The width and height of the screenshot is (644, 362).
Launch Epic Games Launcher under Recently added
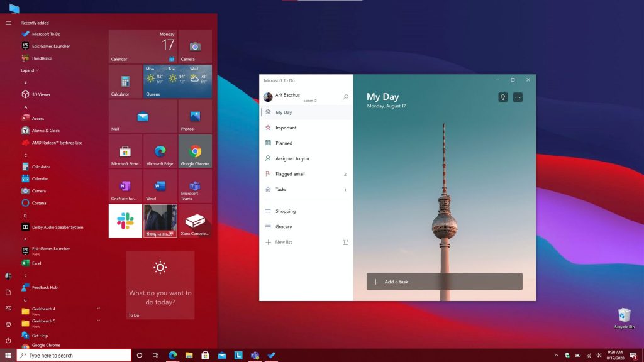(x=45, y=46)
